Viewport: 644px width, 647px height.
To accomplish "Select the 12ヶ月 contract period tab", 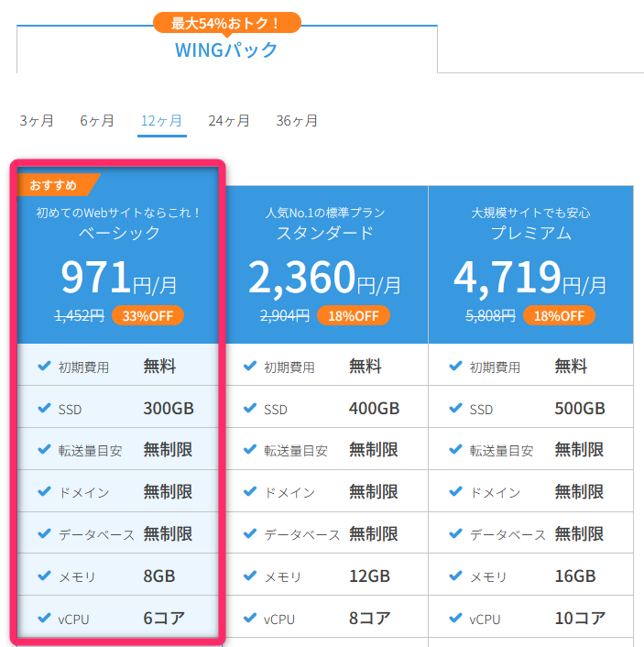I will pos(162,120).
